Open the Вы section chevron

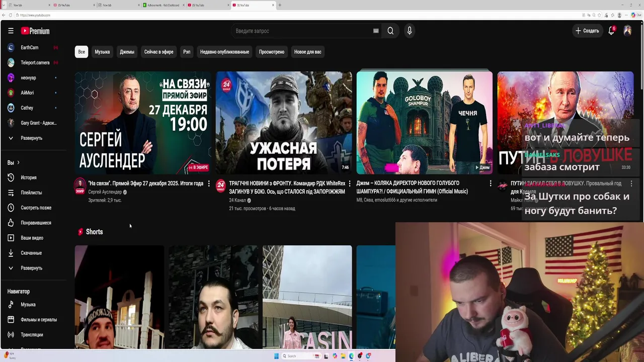pos(18,163)
